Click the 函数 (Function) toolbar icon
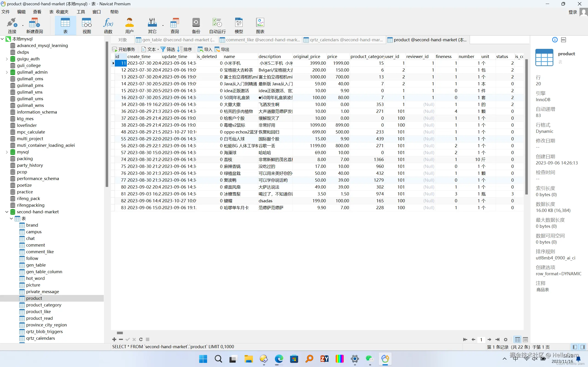588x367 pixels. tap(108, 25)
